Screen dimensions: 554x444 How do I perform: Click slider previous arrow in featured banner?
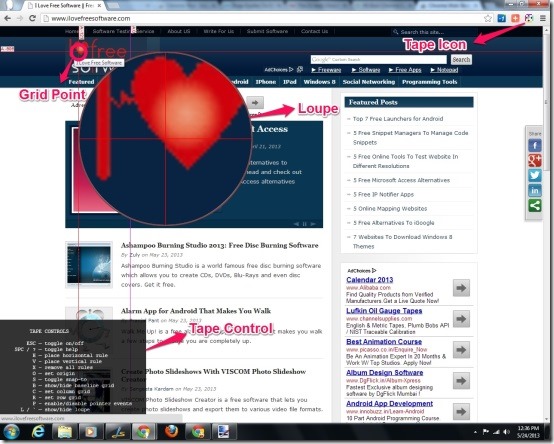(x=296, y=224)
